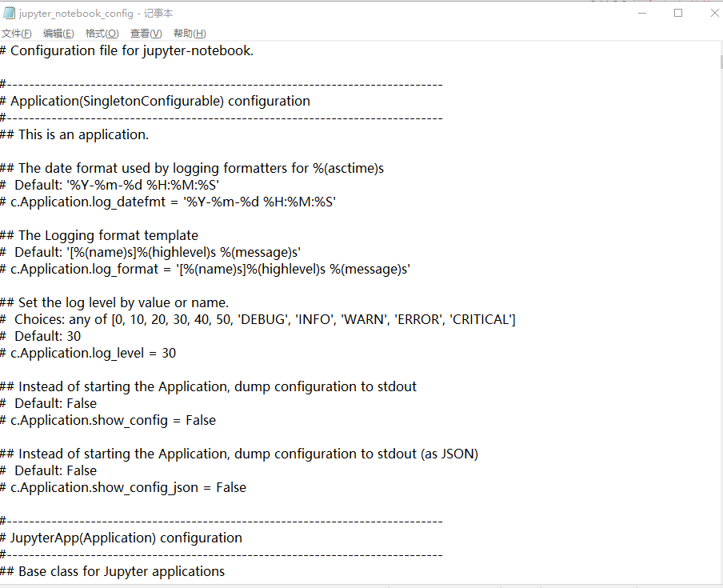
Task: Click line '# Configuration file for jupyter-notebook.'
Action: pos(127,50)
